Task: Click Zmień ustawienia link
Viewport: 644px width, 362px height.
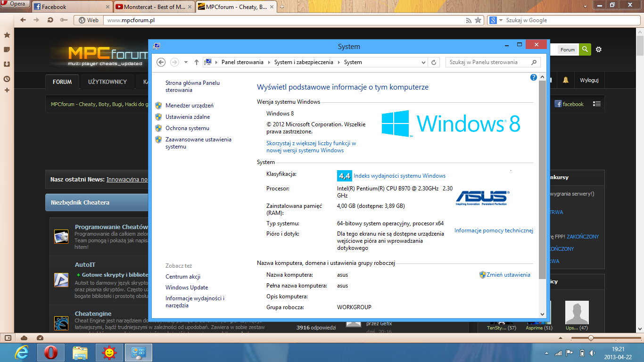Action: pos(508,275)
